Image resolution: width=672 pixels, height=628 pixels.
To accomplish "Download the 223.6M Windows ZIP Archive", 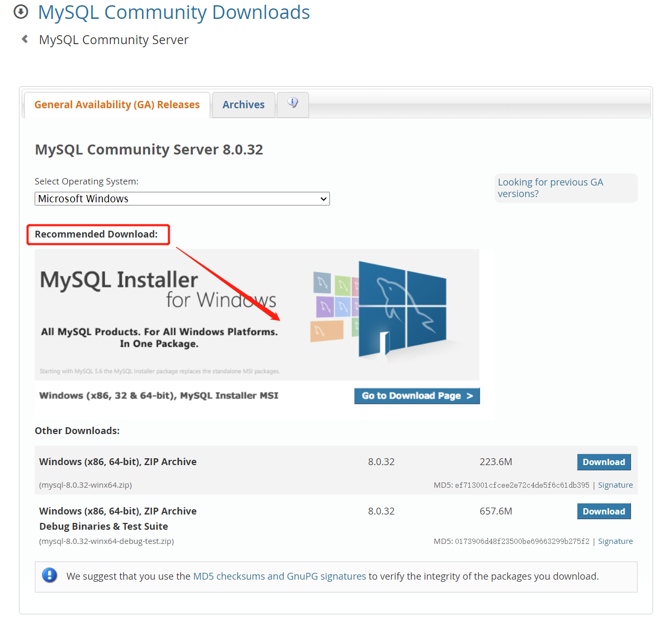I will (x=604, y=462).
